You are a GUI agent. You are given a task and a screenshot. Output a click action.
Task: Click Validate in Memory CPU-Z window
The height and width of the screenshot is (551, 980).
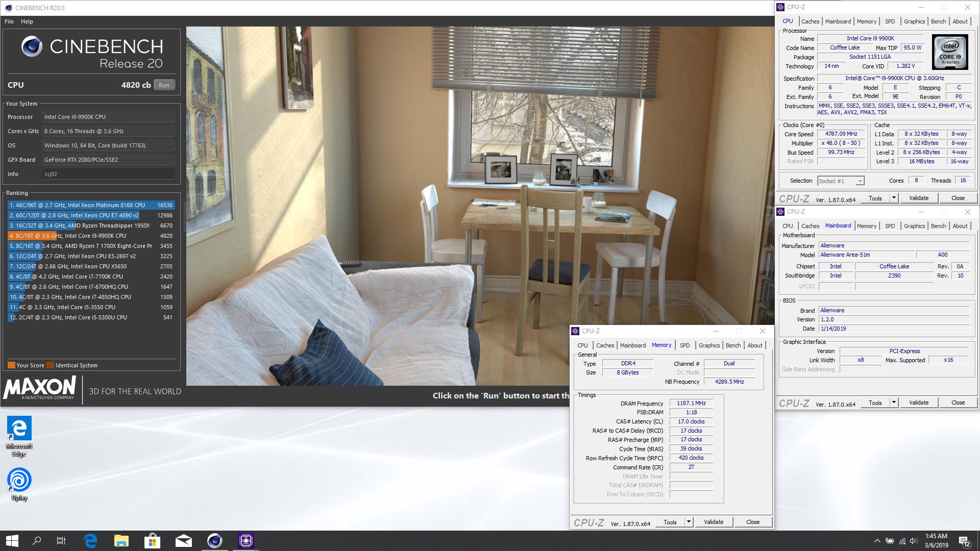[x=713, y=522]
